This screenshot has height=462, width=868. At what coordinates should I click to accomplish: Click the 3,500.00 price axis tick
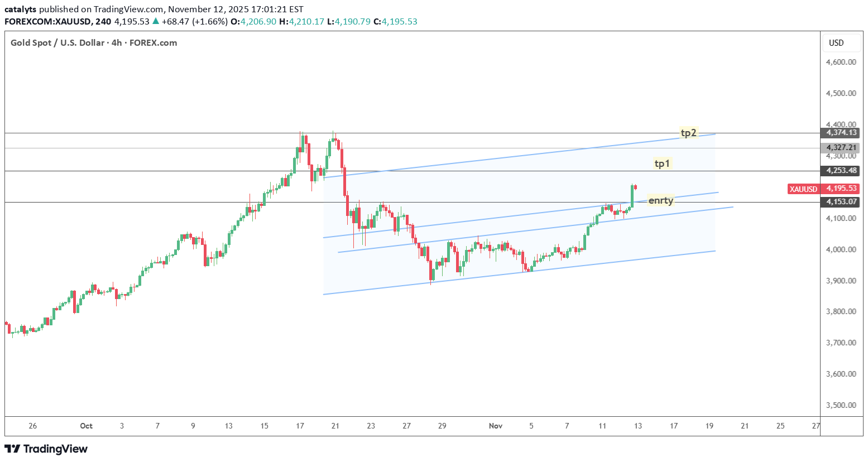click(x=841, y=405)
